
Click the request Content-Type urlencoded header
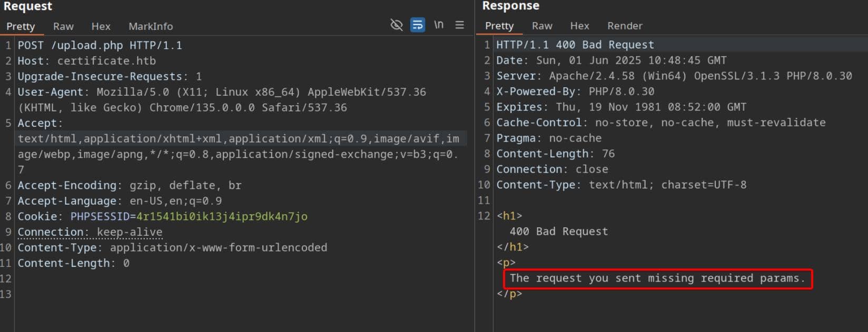(x=172, y=247)
